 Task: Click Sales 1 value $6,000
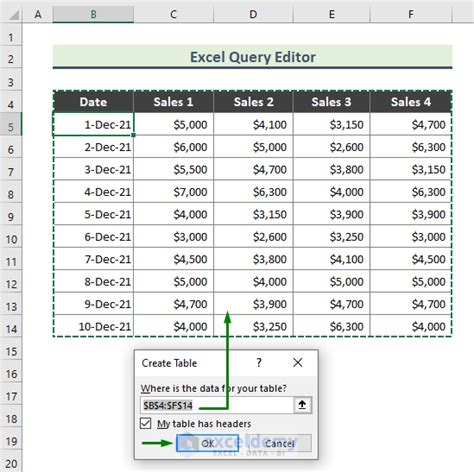(x=173, y=147)
